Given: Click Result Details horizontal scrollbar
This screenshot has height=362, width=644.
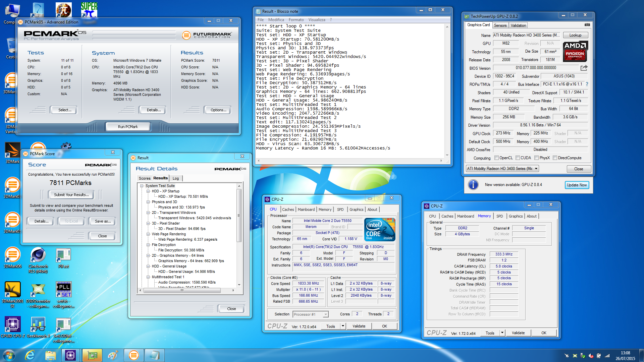Looking at the screenshot, I should click(x=186, y=290).
